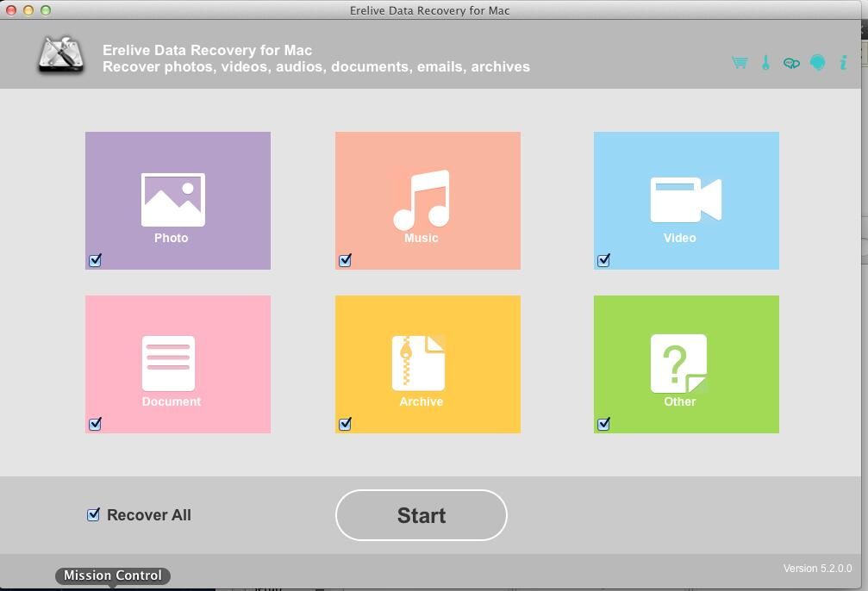Viewport: 868px width, 591px height.
Task: Open the chat bubbles feedback icon
Action: click(x=791, y=63)
